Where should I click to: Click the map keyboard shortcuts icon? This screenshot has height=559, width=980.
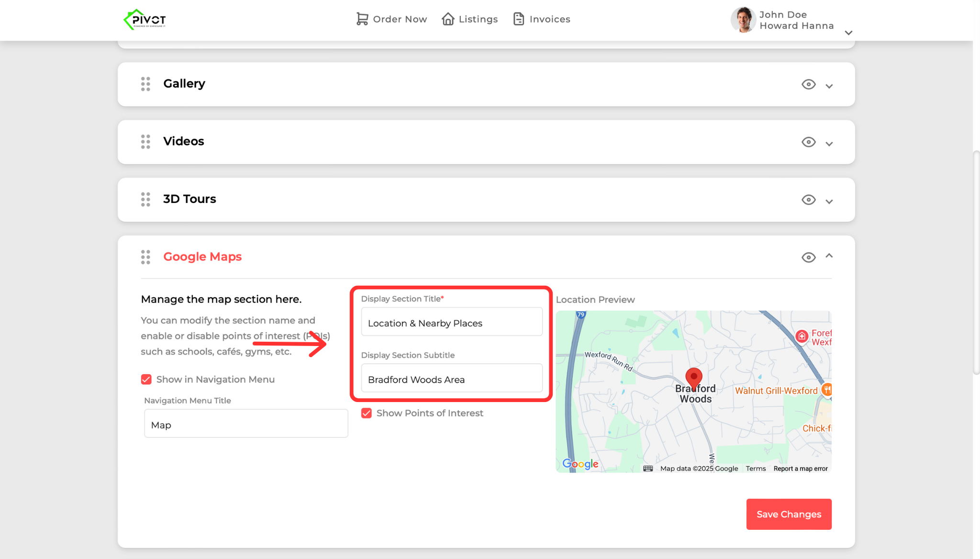[648, 469]
